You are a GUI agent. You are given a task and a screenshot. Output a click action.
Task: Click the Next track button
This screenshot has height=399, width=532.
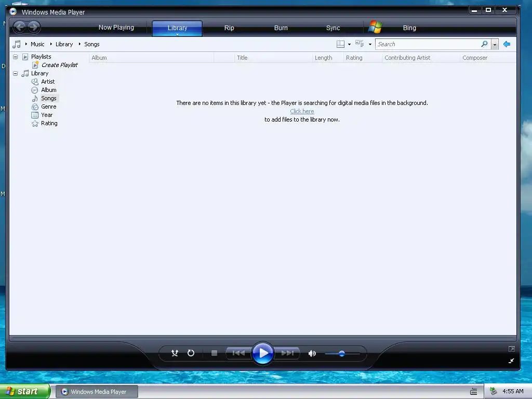[x=287, y=353]
